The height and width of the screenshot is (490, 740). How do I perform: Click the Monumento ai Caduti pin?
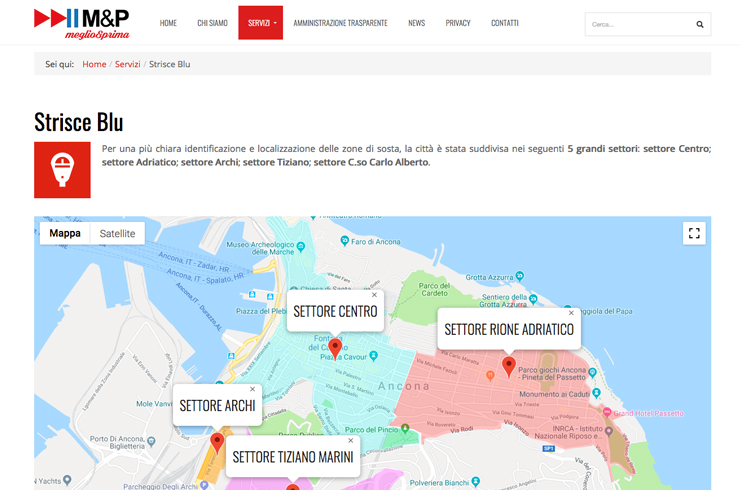pyautogui.click(x=597, y=393)
